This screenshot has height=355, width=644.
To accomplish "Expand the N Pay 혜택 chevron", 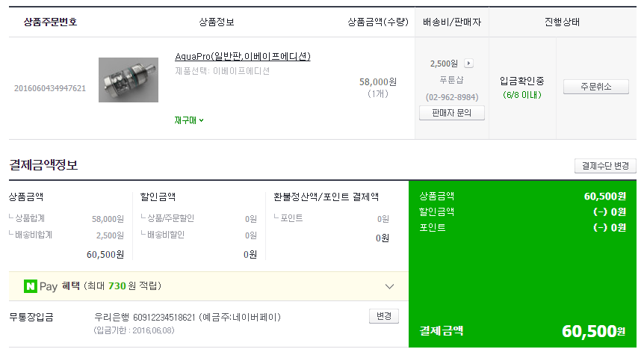I will tap(389, 286).
